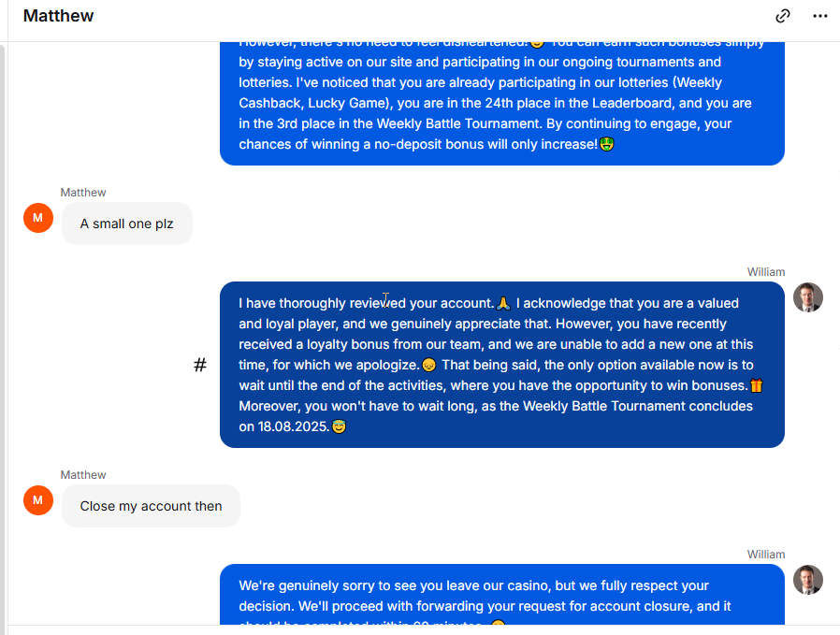Open the three-dot more options menu
The width and height of the screenshot is (840, 635).
tap(819, 16)
